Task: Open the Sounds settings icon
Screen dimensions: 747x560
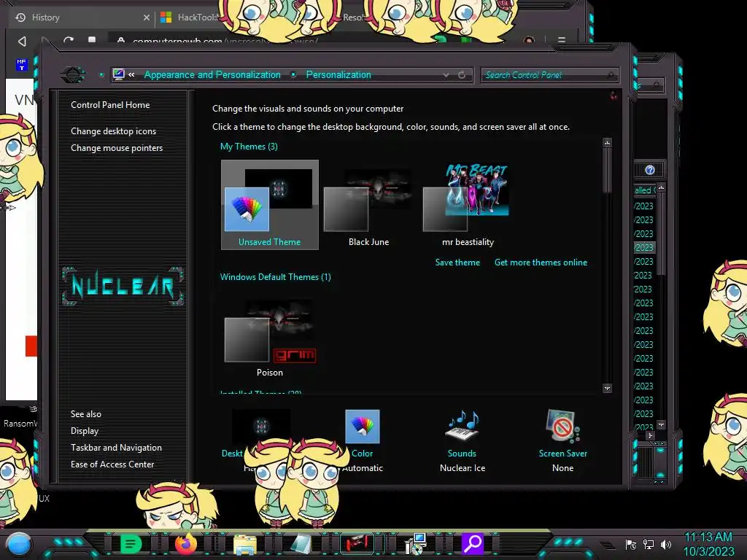Action: pyautogui.click(x=462, y=426)
